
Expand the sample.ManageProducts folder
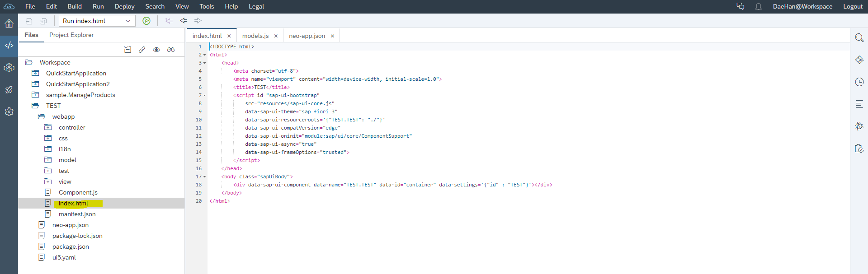[35, 95]
